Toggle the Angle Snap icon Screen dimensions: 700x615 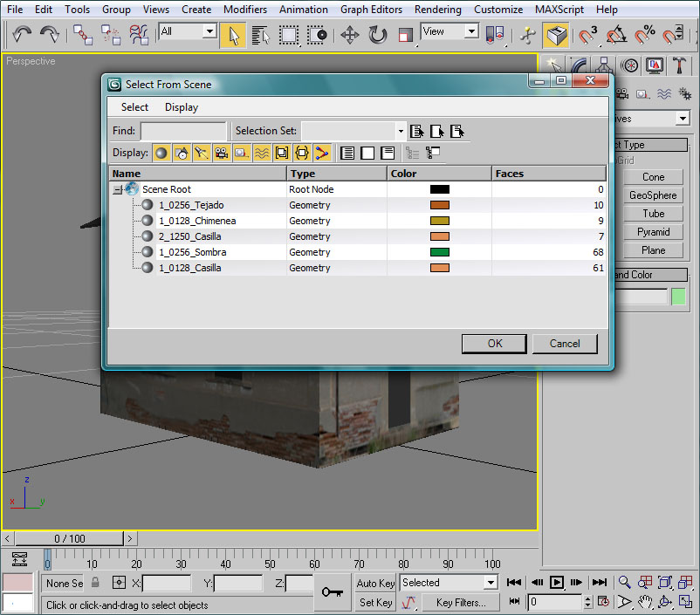616,35
